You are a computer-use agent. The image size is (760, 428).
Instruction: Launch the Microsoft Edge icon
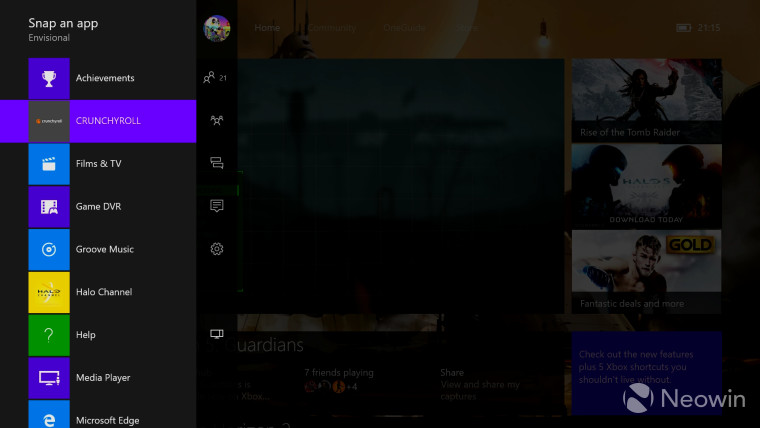(49, 415)
